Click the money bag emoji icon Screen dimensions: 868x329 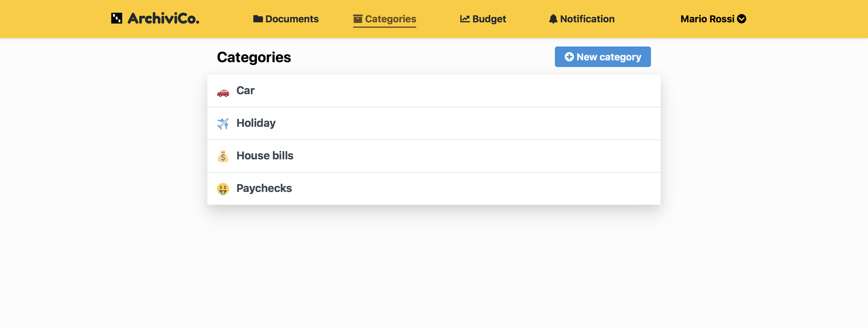[223, 156]
